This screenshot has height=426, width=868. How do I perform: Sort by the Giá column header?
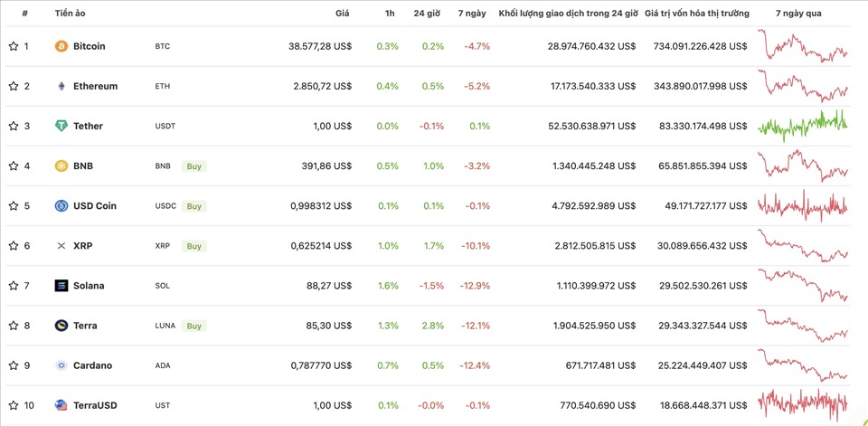tap(343, 14)
